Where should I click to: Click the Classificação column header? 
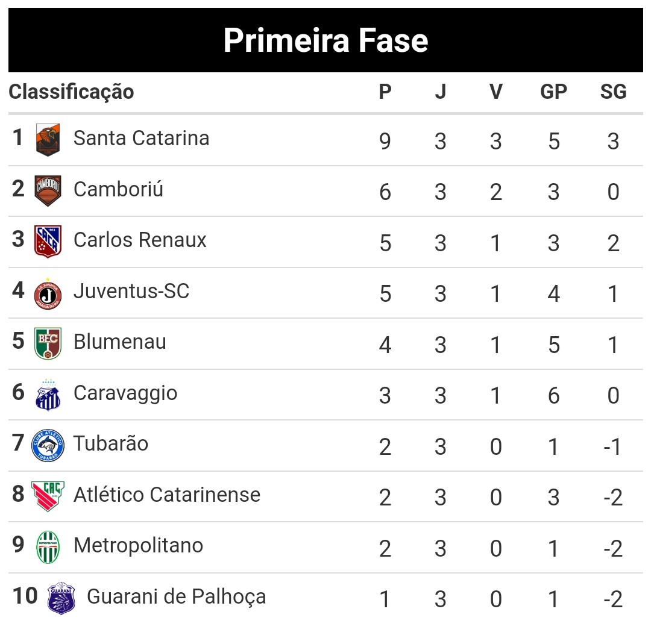point(71,92)
